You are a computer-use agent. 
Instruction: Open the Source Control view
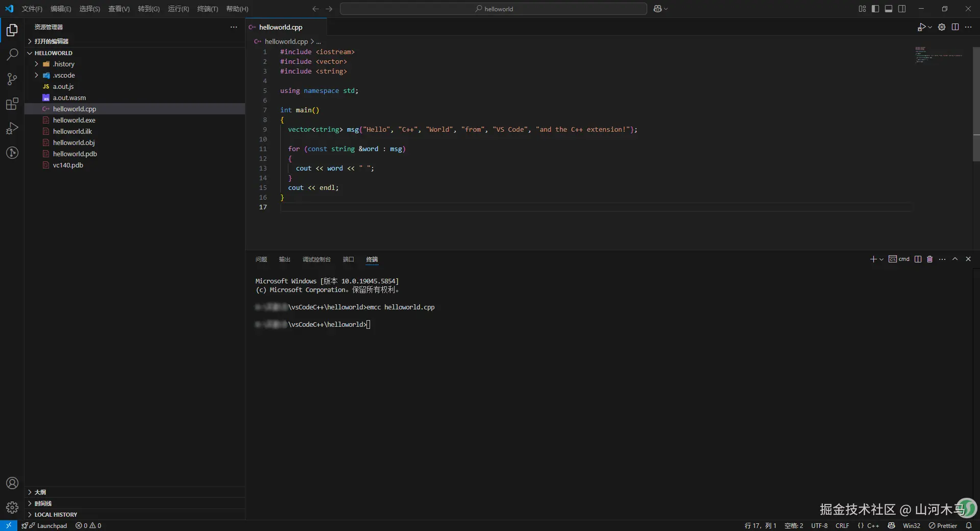(x=12, y=79)
